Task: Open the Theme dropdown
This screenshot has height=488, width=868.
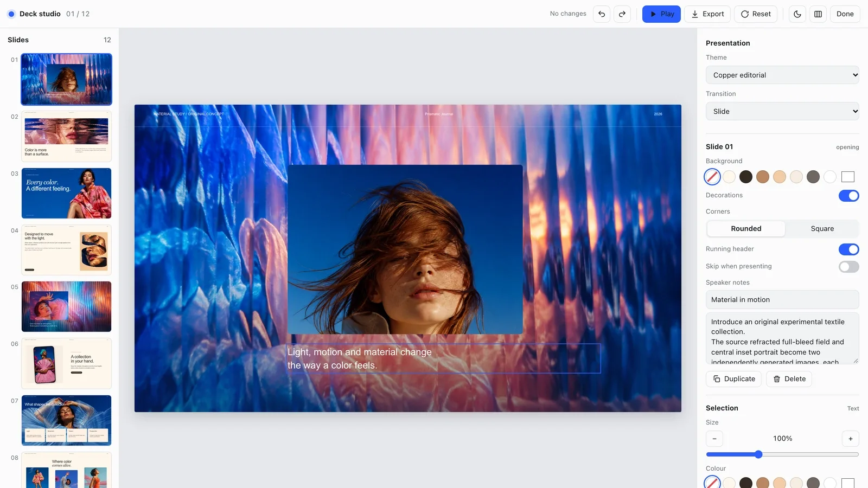Action: [x=782, y=75]
